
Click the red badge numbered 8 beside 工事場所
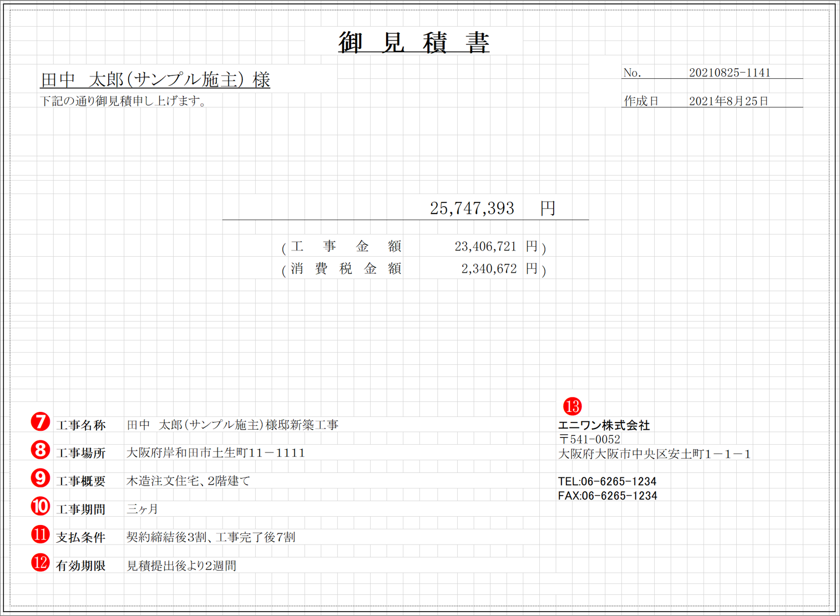[x=39, y=450]
